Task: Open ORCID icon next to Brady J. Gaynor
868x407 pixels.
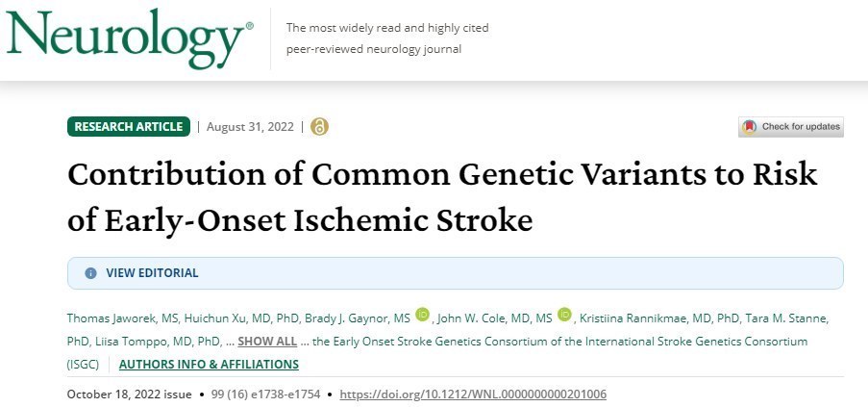Action: pos(423,315)
